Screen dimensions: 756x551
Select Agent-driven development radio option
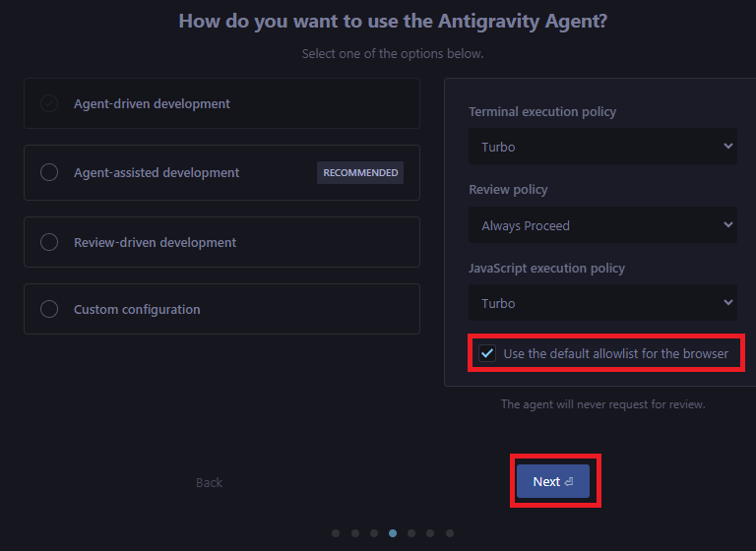click(49, 104)
